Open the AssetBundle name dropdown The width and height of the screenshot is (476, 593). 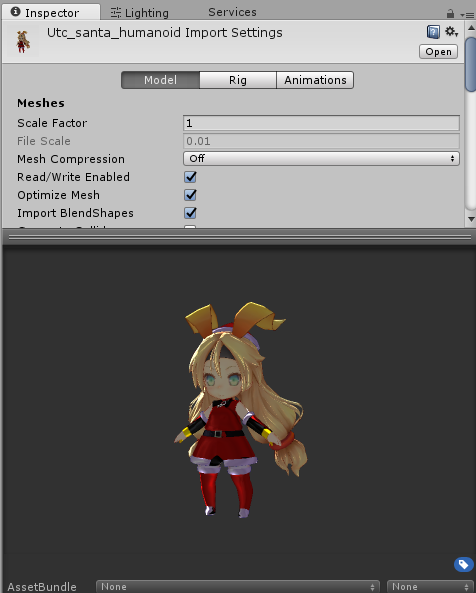(238, 587)
